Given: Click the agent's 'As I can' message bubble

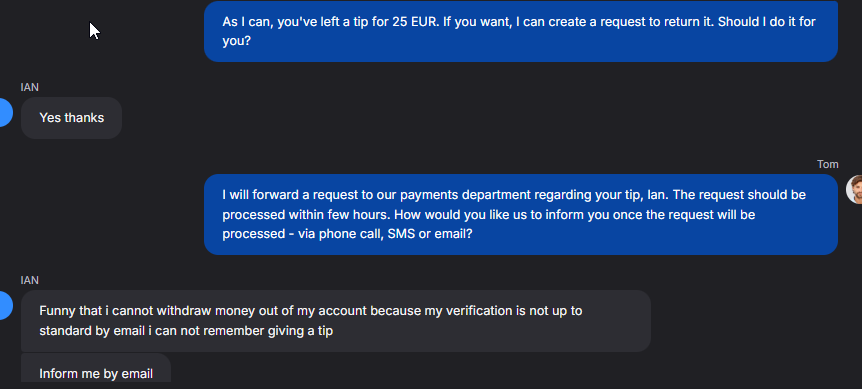Looking at the screenshot, I should tap(521, 31).
